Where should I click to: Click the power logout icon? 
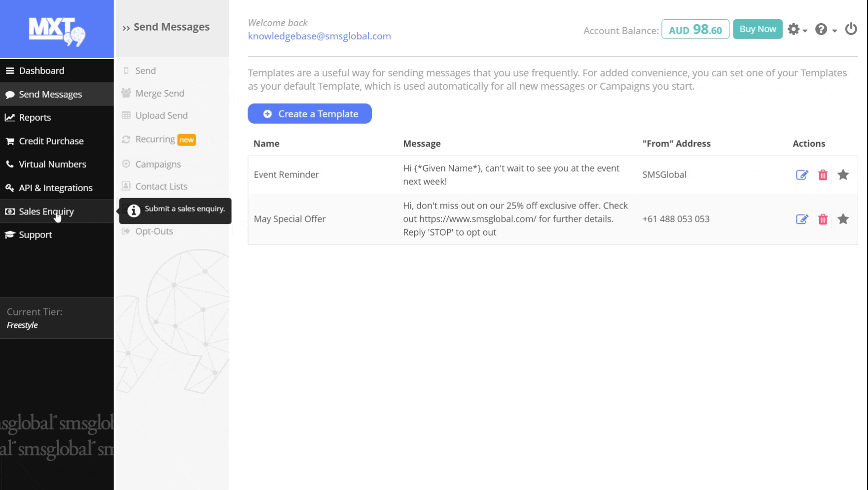tap(851, 29)
